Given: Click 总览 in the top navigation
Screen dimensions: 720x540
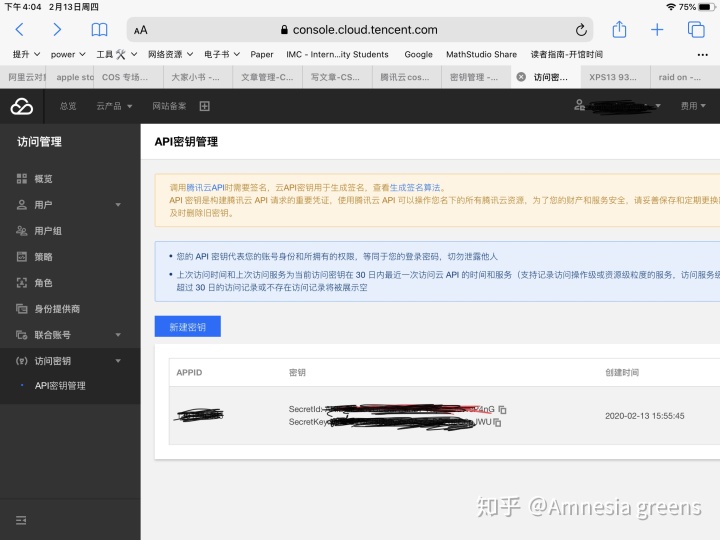Looking at the screenshot, I should (x=68, y=106).
